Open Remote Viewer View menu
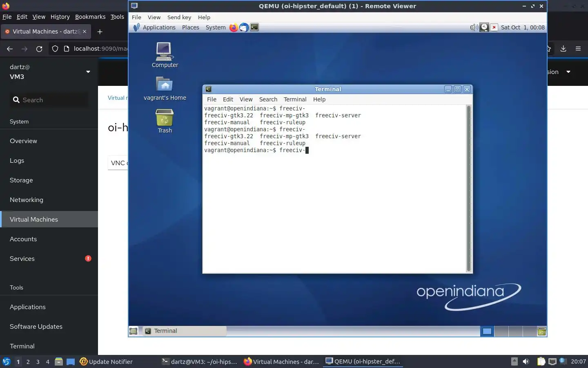This screenshot has height=368, width=588. [154, 17]
